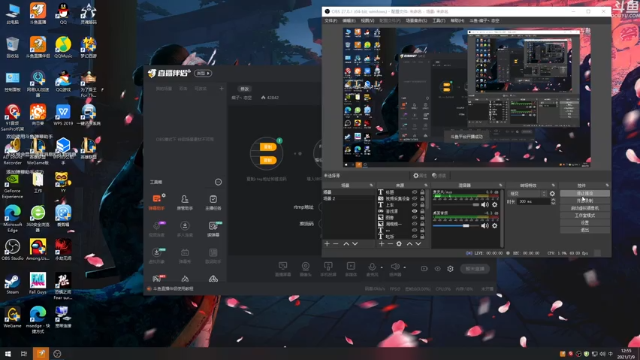Open properties gear in Sources panel toolbar
The width and height of the screenshot is (640, 360).
tap(399, 244)
